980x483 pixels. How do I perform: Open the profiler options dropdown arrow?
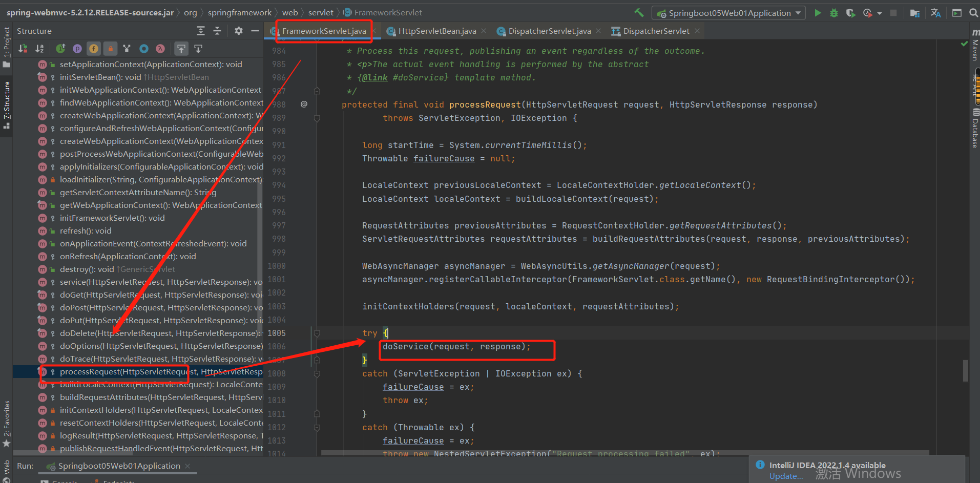click(x=880, y=13)
